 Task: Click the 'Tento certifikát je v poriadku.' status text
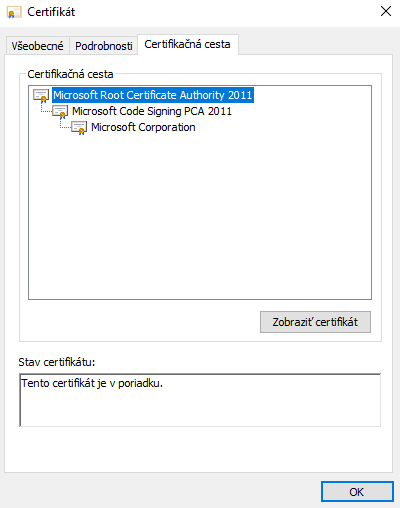tap(92, 383)
